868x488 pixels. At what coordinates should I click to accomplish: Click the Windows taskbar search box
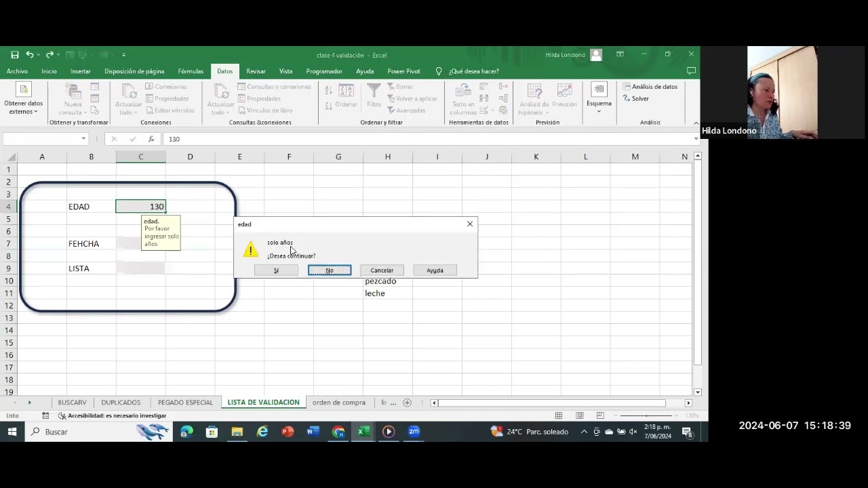[81, 432]
